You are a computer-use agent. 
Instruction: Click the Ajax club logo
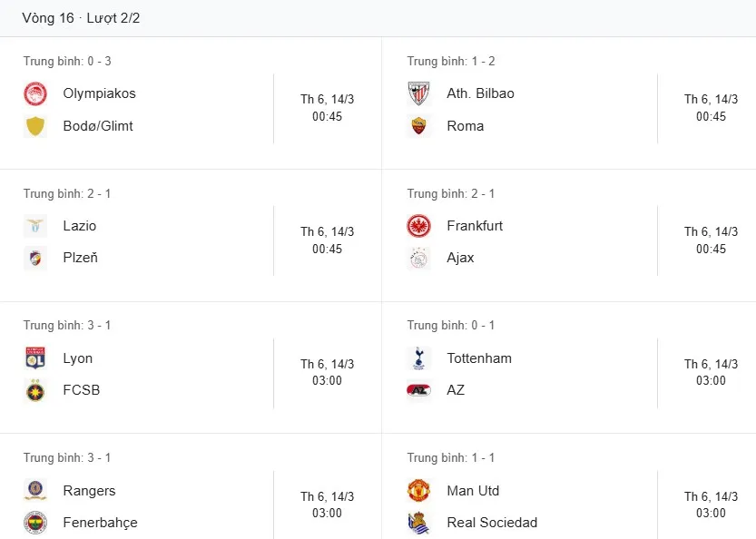click(x=418, y=258)
